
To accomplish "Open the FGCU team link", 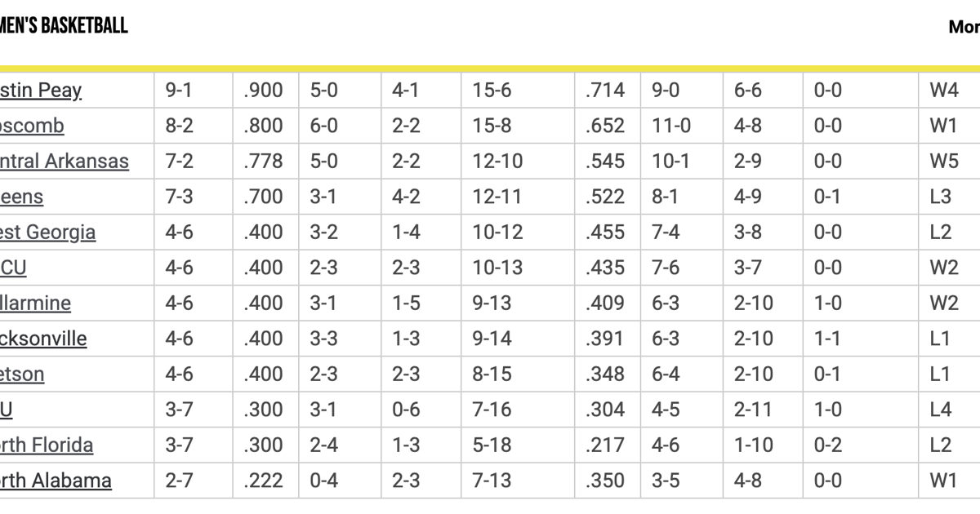I will click(x=14, y=268).
